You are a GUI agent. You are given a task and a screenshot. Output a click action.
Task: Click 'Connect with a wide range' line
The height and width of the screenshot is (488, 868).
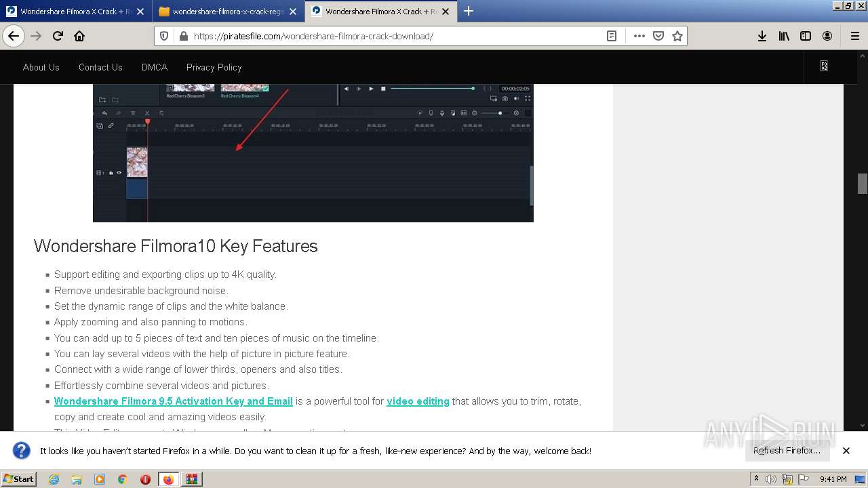point(198,369)
